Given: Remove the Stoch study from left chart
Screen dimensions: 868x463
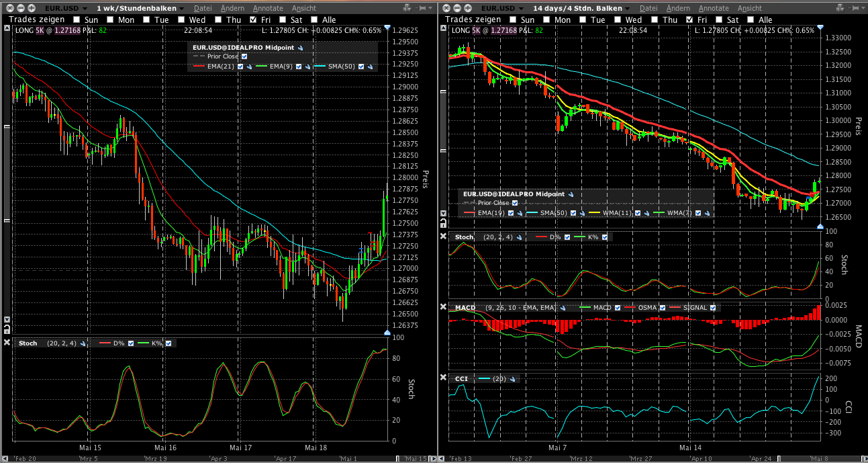Looking at the screenshot, I should click(x=7, y=343).
